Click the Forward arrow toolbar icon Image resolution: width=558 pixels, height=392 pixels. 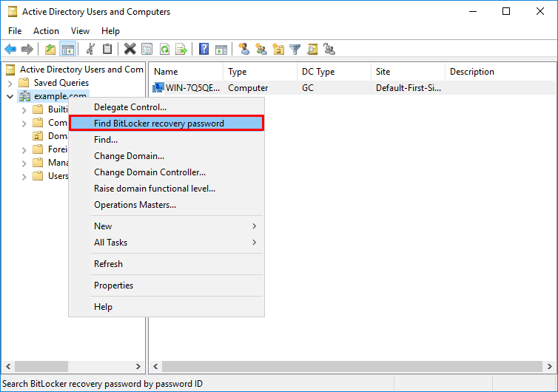click(x=27, y=49)
